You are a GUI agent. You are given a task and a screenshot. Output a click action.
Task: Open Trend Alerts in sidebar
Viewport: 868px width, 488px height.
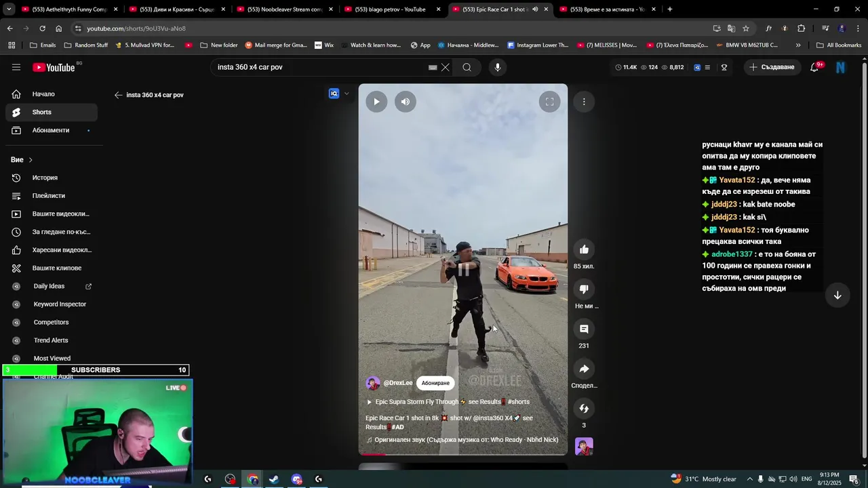coord(52,340)
